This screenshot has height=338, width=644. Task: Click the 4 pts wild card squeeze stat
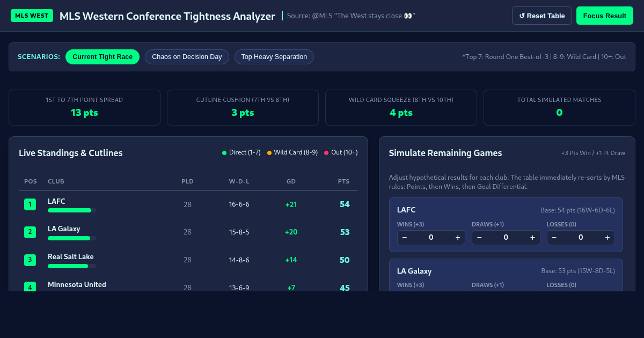pos(401,113)
